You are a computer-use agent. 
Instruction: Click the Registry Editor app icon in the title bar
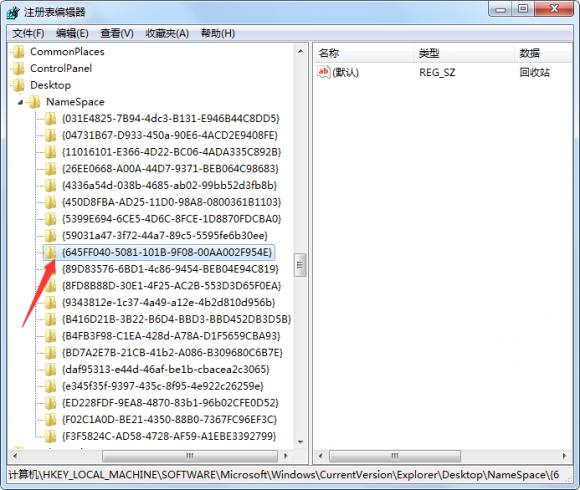[14, 13]
